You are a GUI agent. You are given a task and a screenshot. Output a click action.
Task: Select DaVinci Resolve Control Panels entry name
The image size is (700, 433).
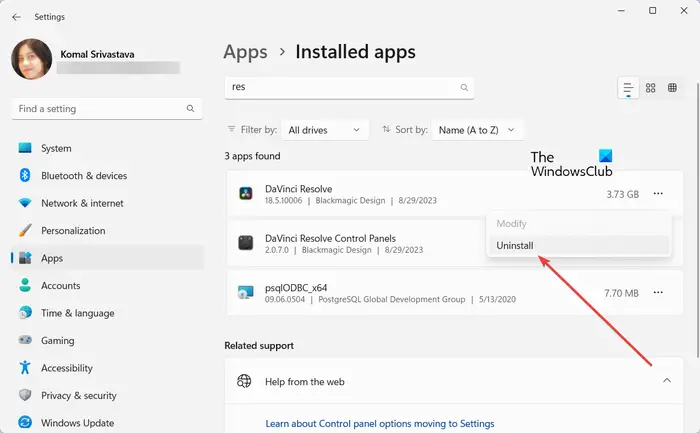pyautogui.click(x=330, y=238)
